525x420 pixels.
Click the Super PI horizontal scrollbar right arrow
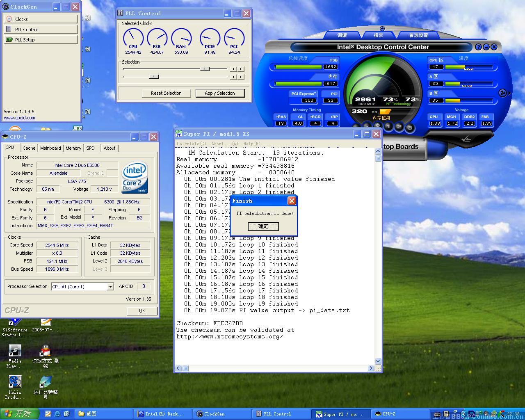point(371,368)
